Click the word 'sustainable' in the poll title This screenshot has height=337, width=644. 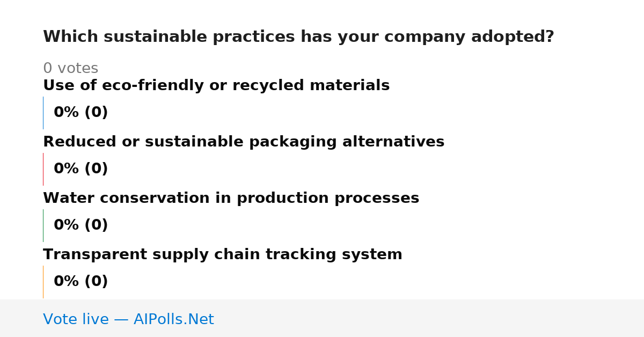click(x=155, y=37)
